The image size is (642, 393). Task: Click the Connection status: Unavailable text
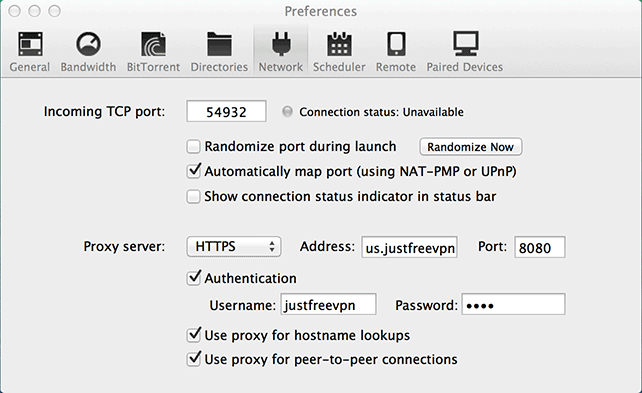381,112
